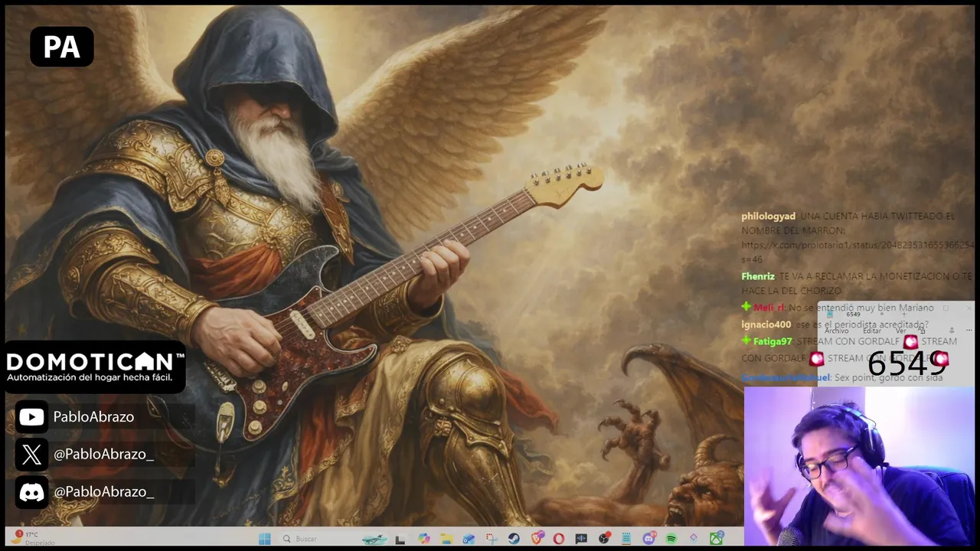The width and height of the screenshot is (980, 551).
Task: Open the purple diamond taskbar app
Action: 694,538
